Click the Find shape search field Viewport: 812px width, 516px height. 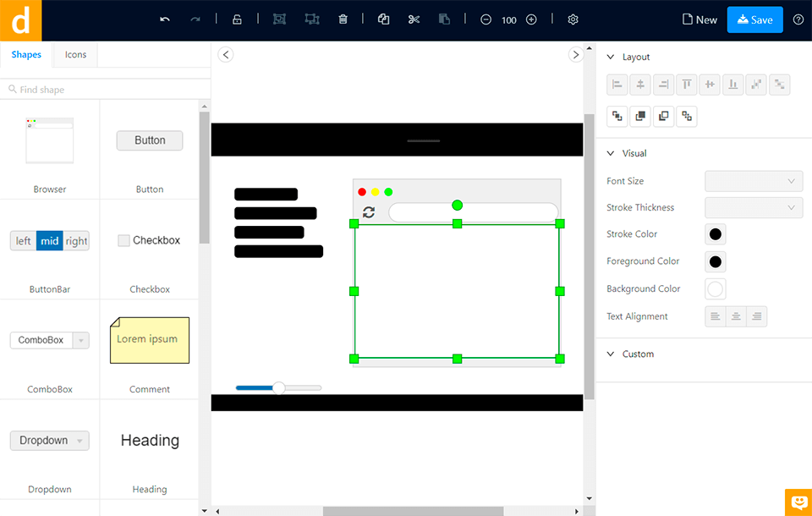click(x=51, y=89)
